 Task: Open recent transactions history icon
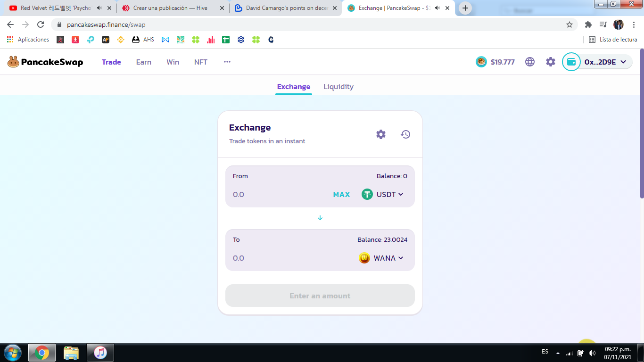[x=405, y=134]
